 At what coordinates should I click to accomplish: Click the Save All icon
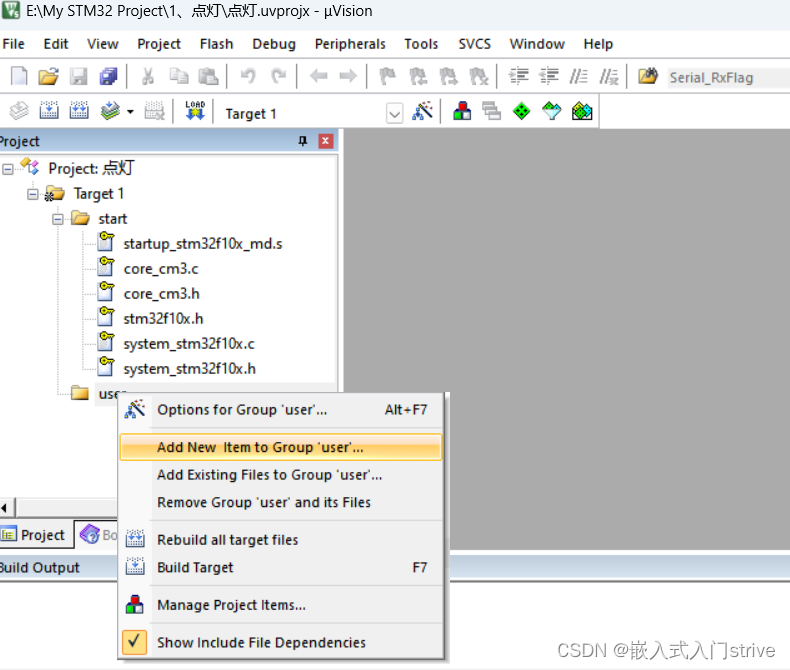pos(108,77)
